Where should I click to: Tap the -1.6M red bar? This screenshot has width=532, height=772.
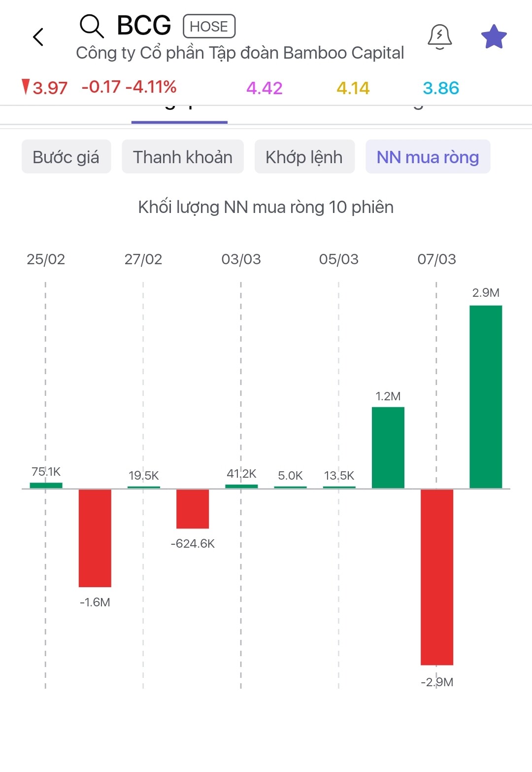coord(95,537)
